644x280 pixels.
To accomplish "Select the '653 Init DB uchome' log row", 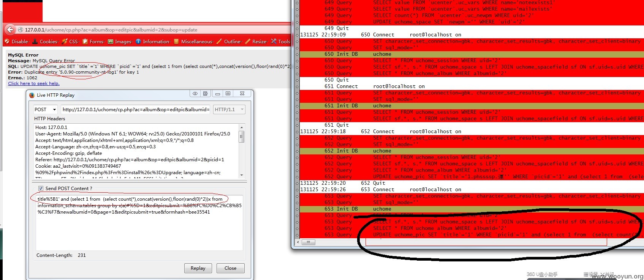I will click(472, 209).
